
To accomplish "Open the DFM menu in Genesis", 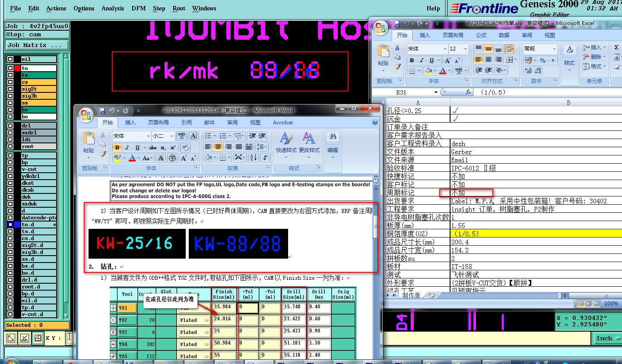I will 139,8.
